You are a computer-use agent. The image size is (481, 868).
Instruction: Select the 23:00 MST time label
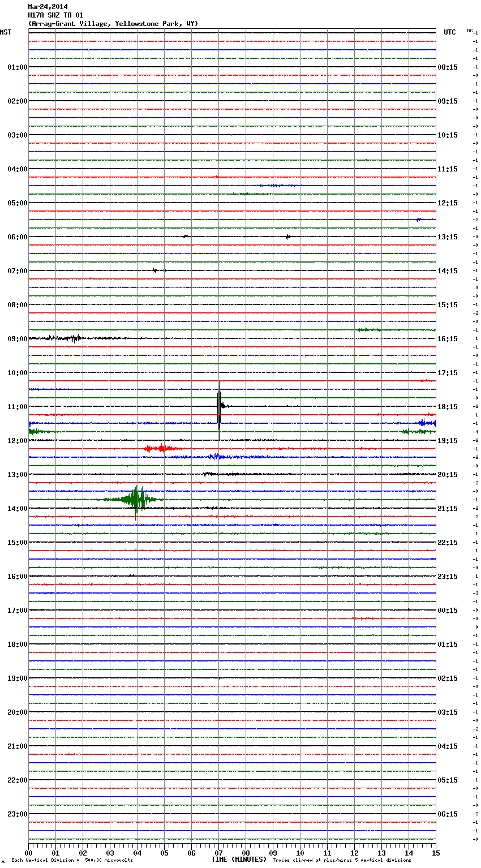coord(18,814)
